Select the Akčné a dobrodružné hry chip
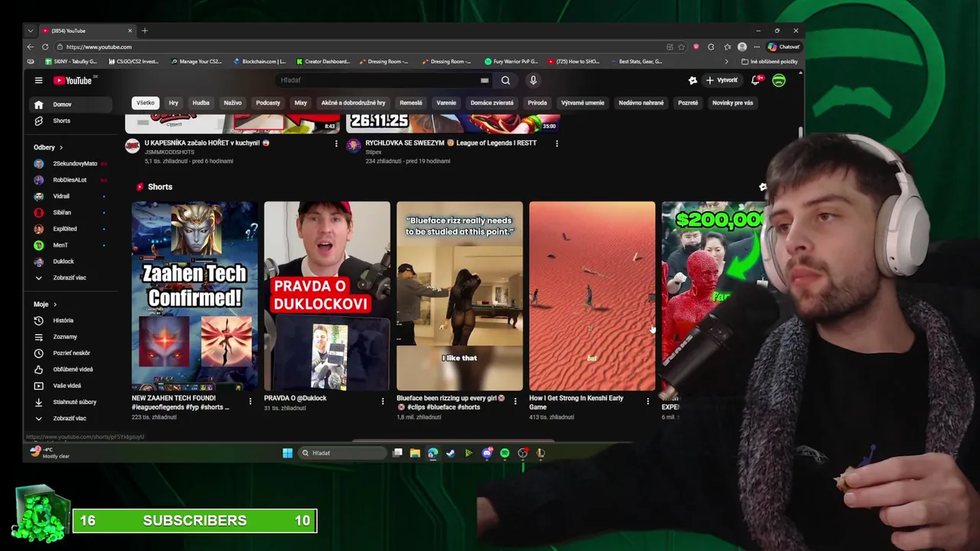 (x=353, y=103)
